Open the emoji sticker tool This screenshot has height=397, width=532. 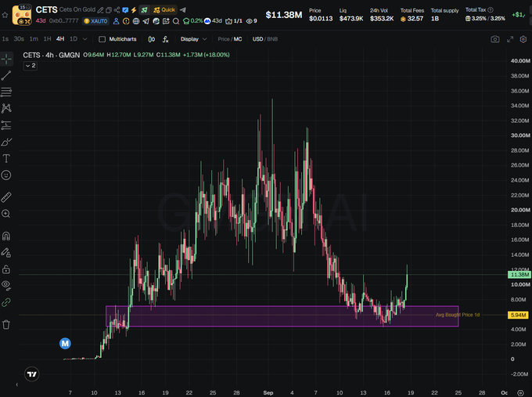coord(6,175)
